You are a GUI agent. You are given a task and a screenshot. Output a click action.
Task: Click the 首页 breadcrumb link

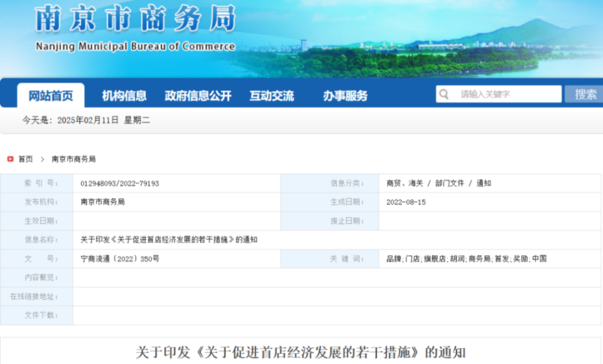coord(26,159)
